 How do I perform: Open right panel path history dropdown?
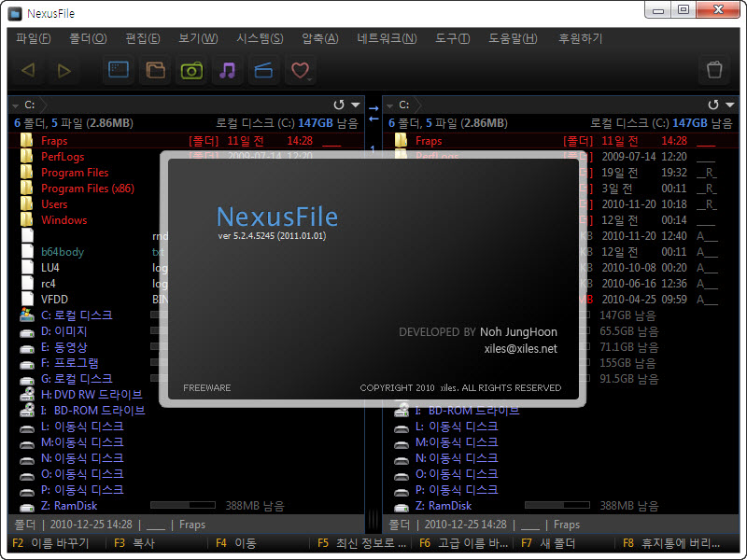point(730,105)
